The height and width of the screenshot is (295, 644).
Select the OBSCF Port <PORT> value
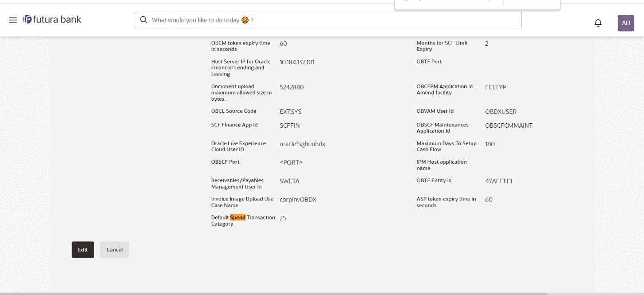pos(291,162)
